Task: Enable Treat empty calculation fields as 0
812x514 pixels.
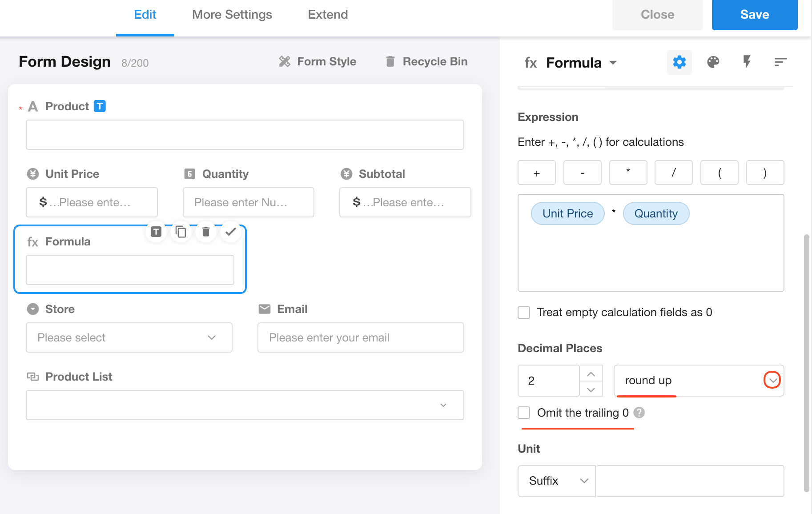Action: click(x=524, y=313)
